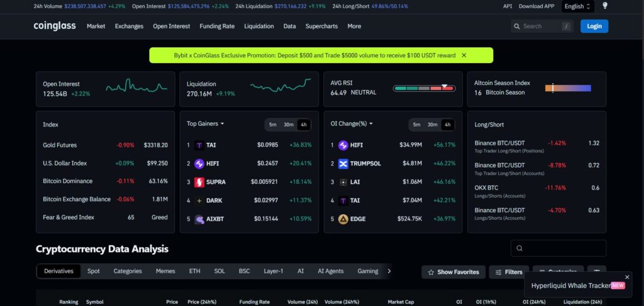Open the Top Gainers dropdown

206,123
